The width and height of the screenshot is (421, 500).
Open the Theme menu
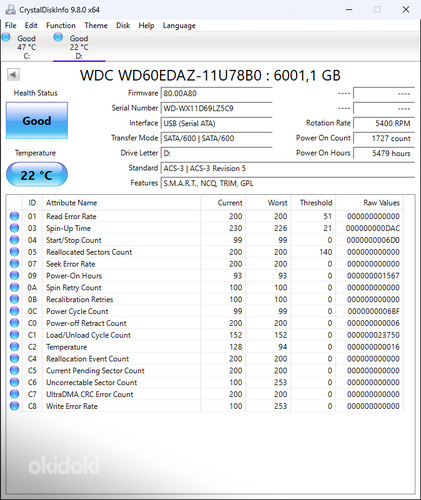[x=96, y=26]
